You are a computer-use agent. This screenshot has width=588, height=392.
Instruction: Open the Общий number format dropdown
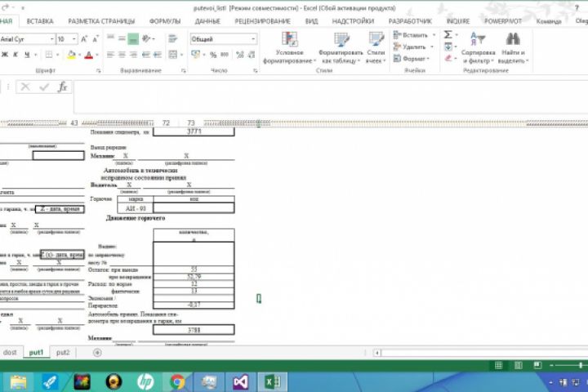coord(253,39)
